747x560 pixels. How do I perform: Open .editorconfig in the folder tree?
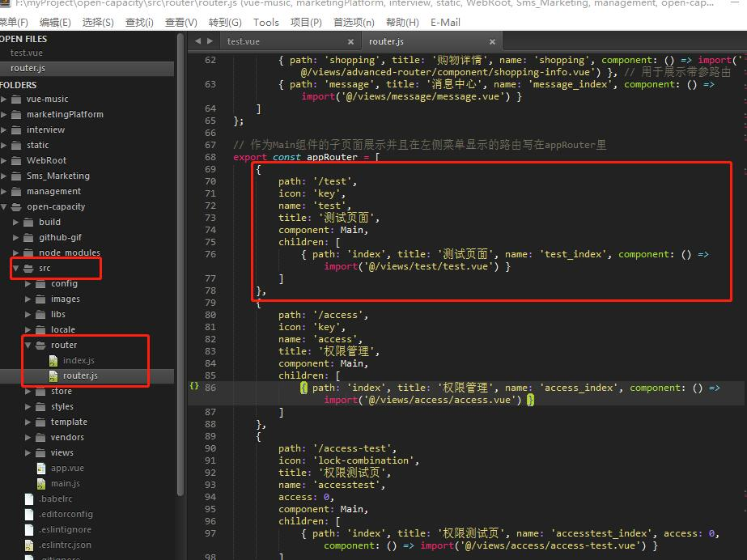[x=66, y=515]
